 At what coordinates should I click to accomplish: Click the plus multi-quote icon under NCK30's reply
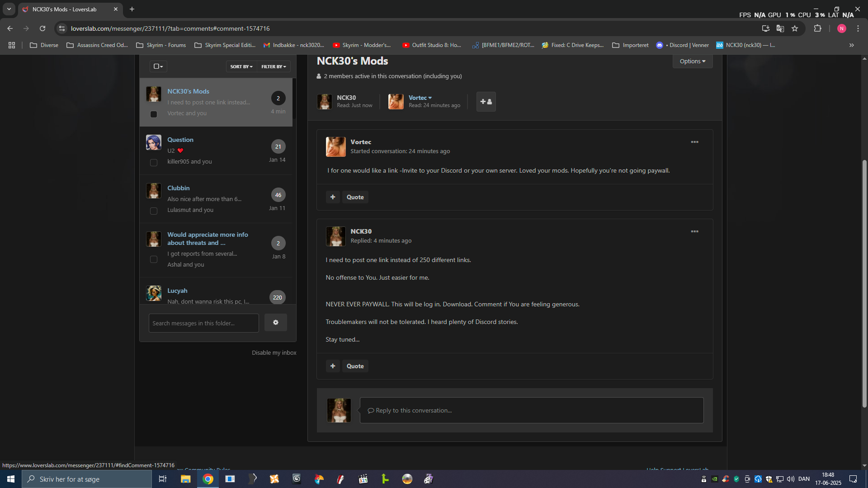click(333, 366)
